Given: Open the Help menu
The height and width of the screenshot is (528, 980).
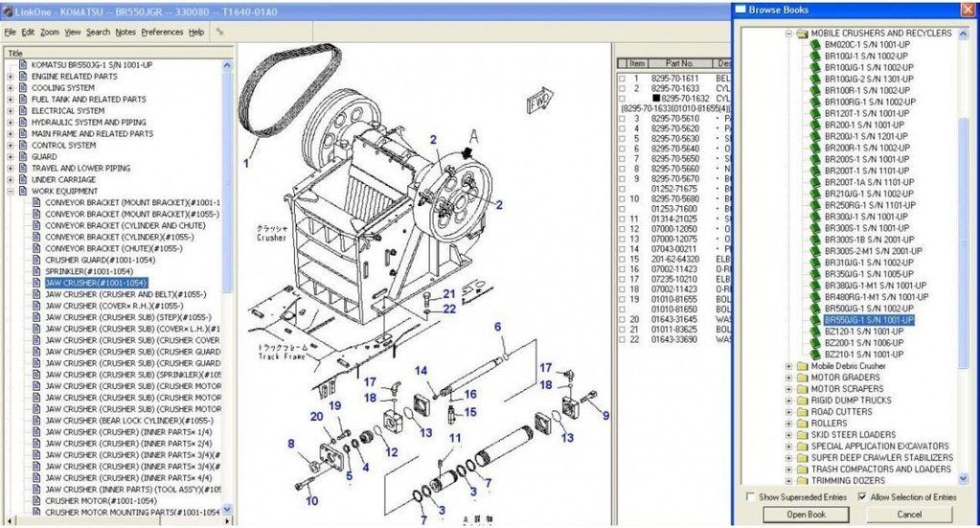Looking at the screenshot, I should (196, 32).
